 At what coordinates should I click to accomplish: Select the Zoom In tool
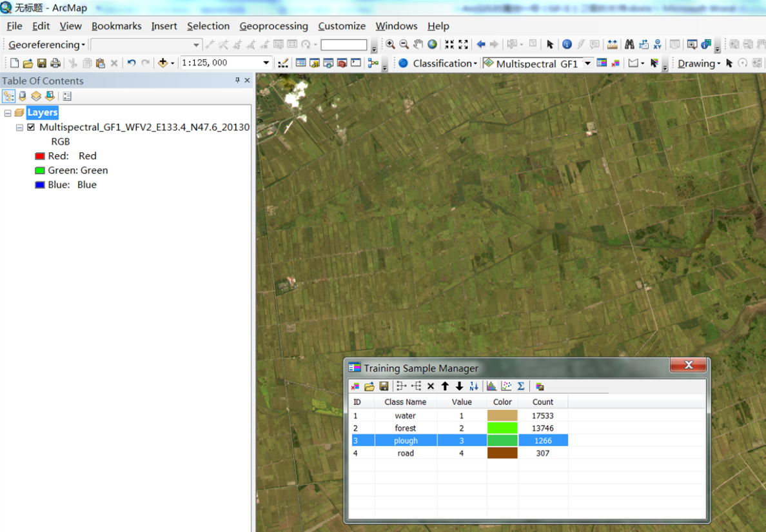click(x=390, y=44)
